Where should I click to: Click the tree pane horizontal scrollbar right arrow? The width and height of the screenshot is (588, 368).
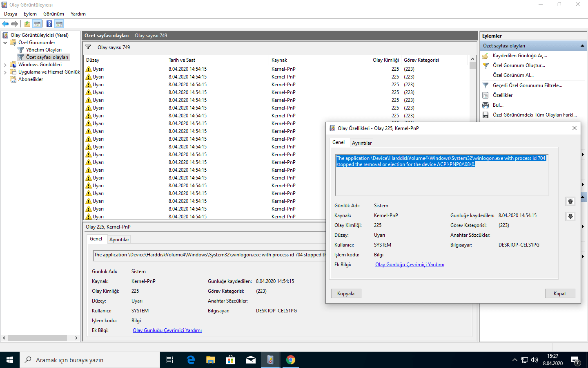click(76, 338)
